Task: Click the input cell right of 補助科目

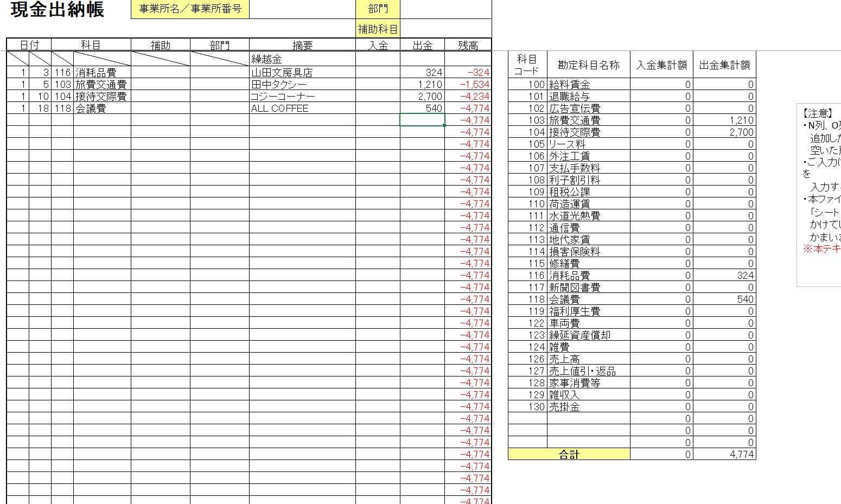Action: coord(445,29)
